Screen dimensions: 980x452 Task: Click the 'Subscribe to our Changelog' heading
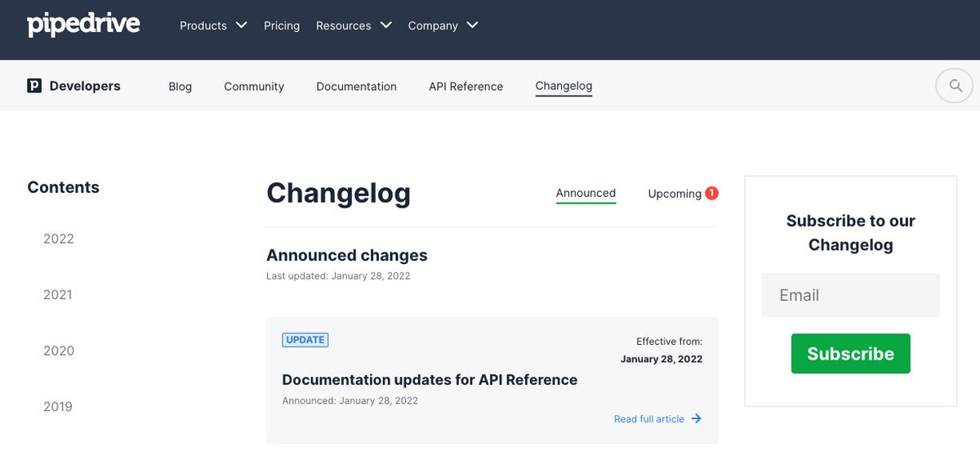click(x=851, y=233)
